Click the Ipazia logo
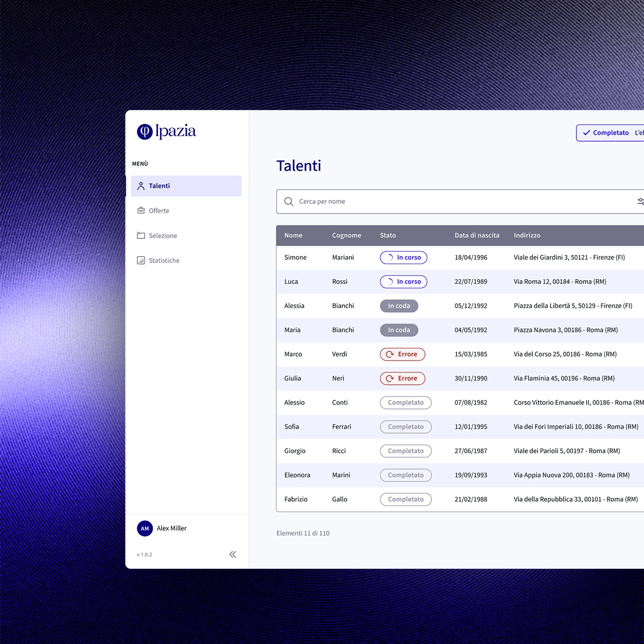The height and width of the screenshot is (644, 644). point(166,131)
